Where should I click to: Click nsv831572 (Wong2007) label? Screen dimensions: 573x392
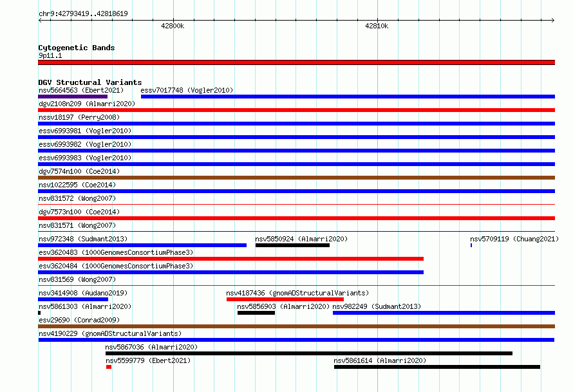(x=77, y=198)
